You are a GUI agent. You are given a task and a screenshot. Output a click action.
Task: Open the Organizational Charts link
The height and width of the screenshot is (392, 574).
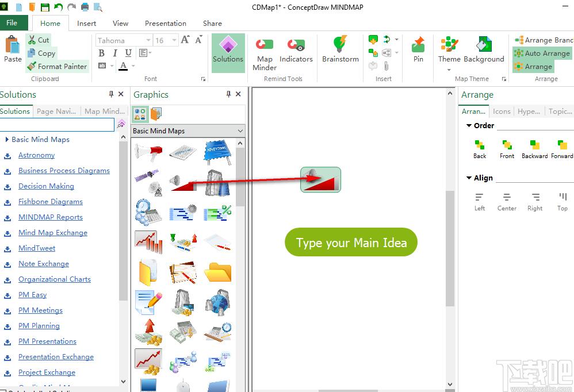click(x=55, y=279)
